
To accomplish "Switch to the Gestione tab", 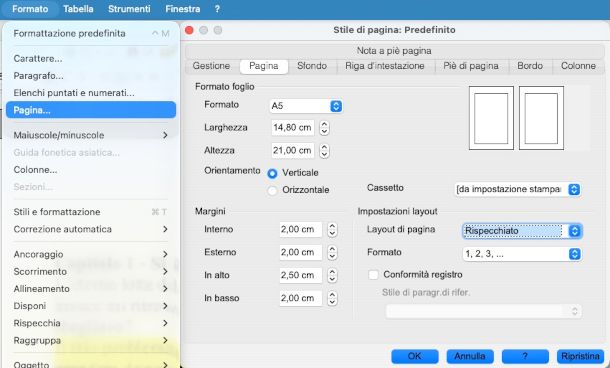I will (x=211, y=66).
